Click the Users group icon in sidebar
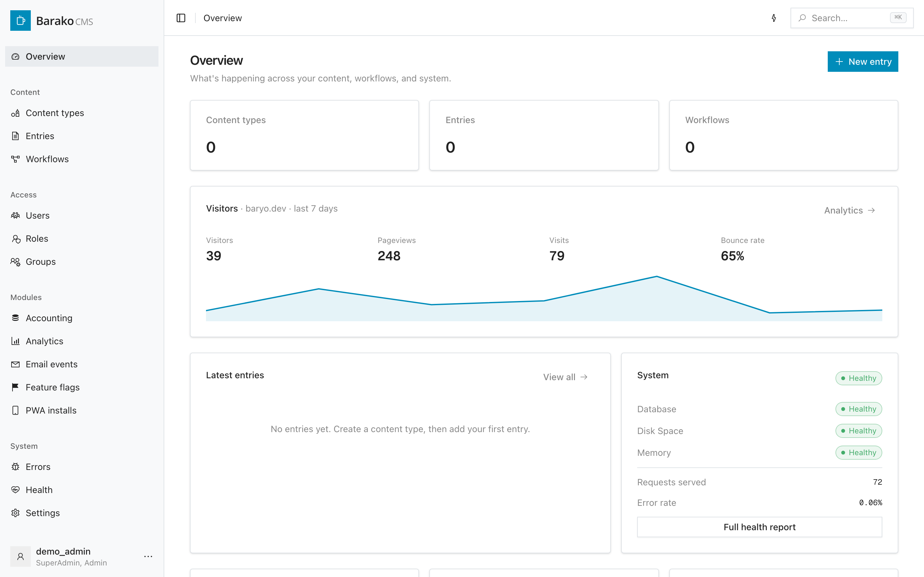Screen dimensions: 924x577 (15, 216)
